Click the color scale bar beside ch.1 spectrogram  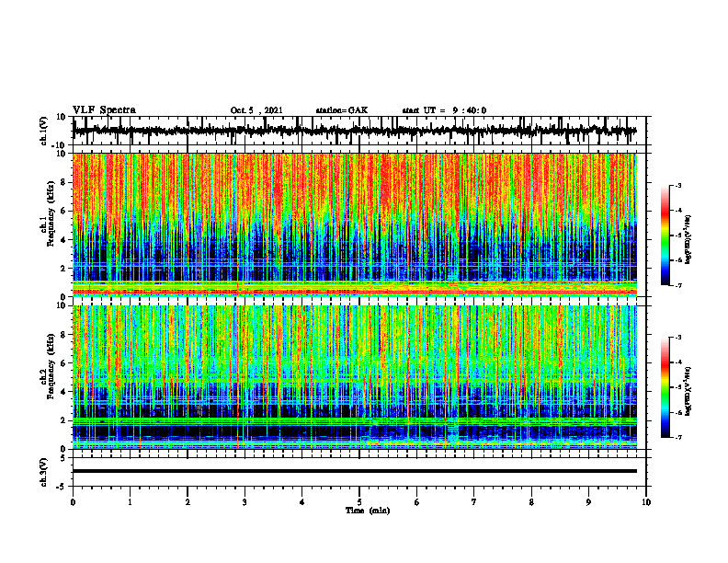[x=665, y=236]
